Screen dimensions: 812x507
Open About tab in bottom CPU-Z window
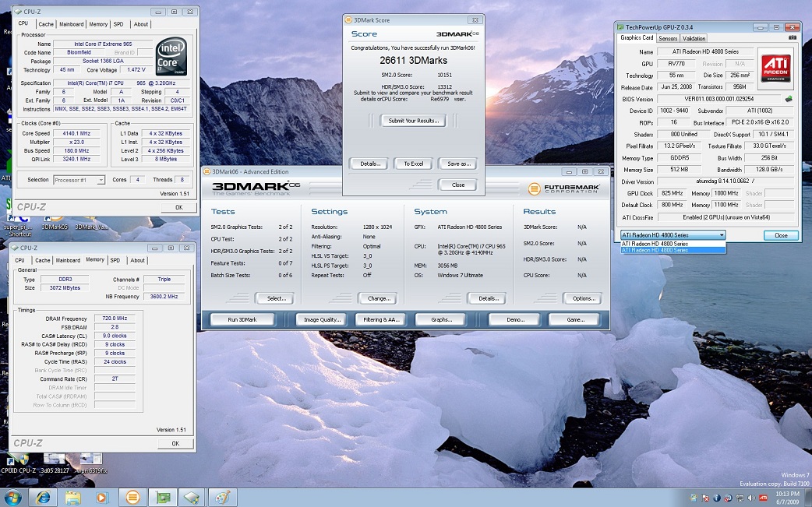tap(137, 260)
